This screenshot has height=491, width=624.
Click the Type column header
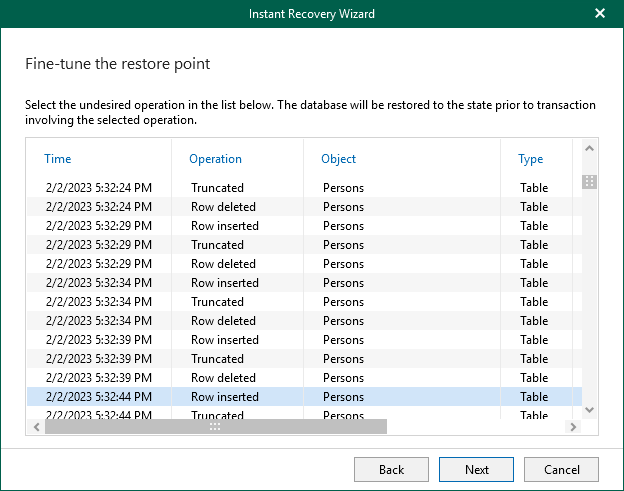(x=530, y=159)
